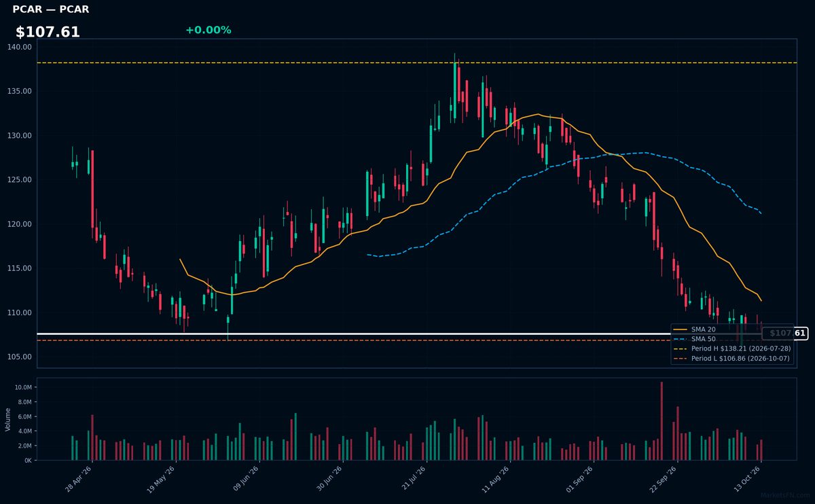Click the 105.00 price axis label

coord(20,357)
